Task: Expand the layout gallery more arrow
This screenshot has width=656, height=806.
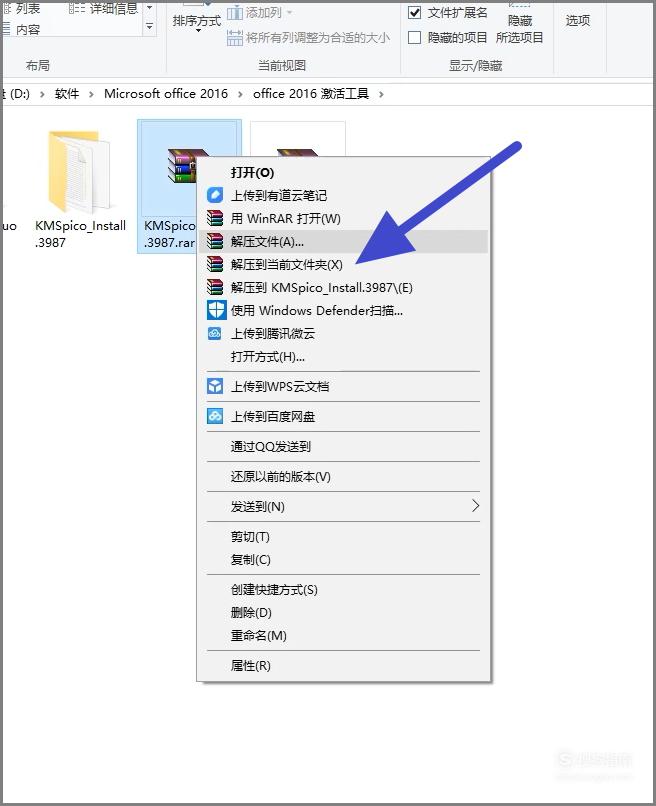Action: [150, 26]
